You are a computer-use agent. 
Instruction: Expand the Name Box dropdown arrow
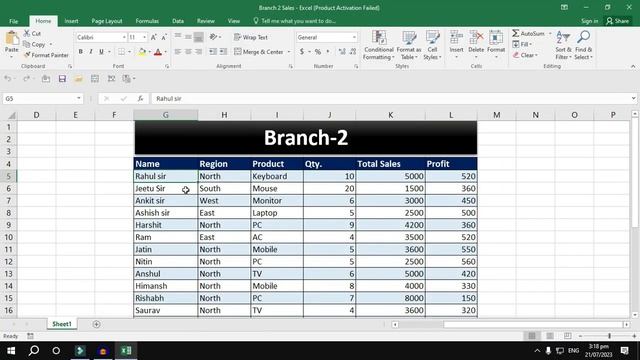coord(79,98)
